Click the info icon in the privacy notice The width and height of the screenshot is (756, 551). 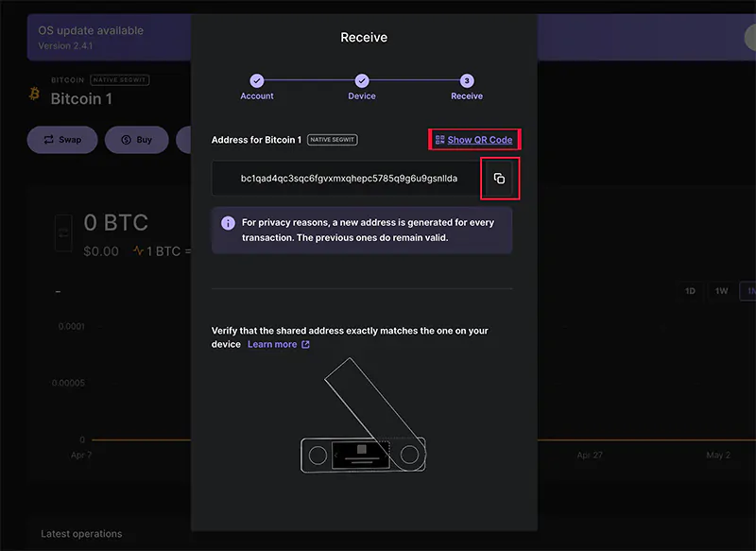pyautogui.click(x=228, y=224)
